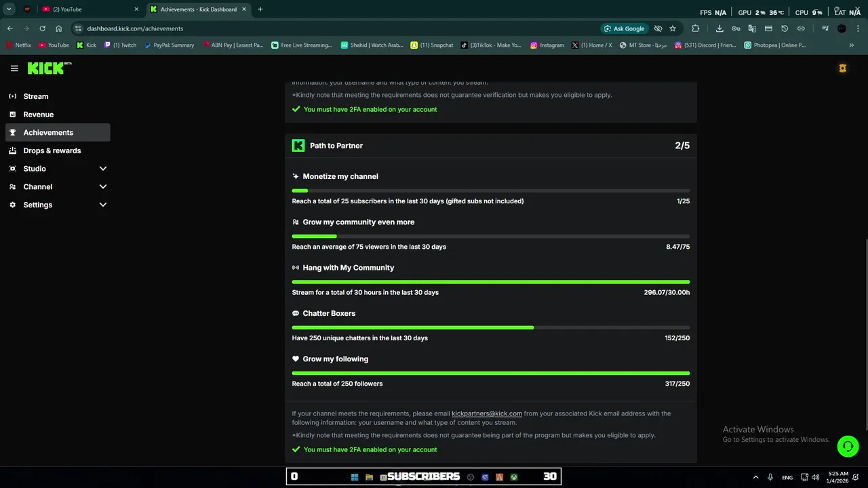Show hidden system tray icons
Screen dimensions: 868x488
[x=755, y=477]
